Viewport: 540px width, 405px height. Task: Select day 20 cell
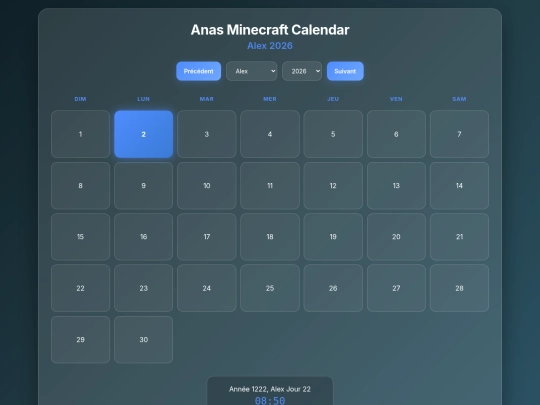pos(396,237)
